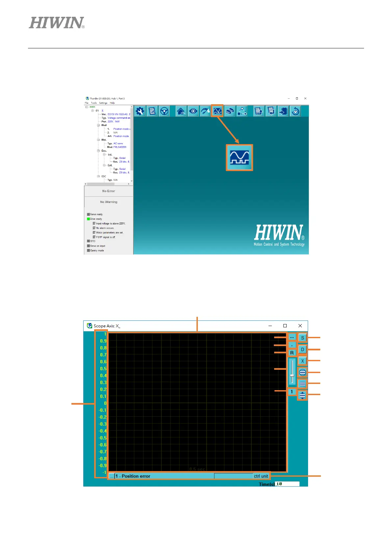Toggle Motor parameters are set checkbox
392x554 pixels.
pos(94,233)
